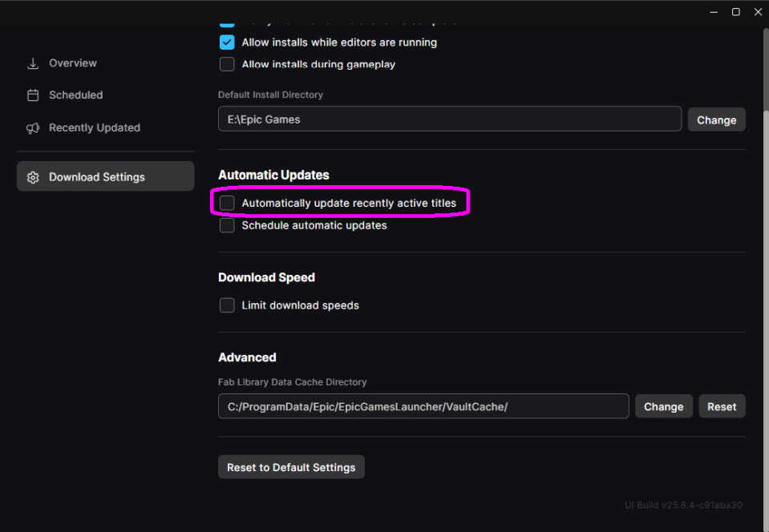Click the UI Build version text
Image resolution: width=769 pixels, height=532 pixels.
pos(683,505)
